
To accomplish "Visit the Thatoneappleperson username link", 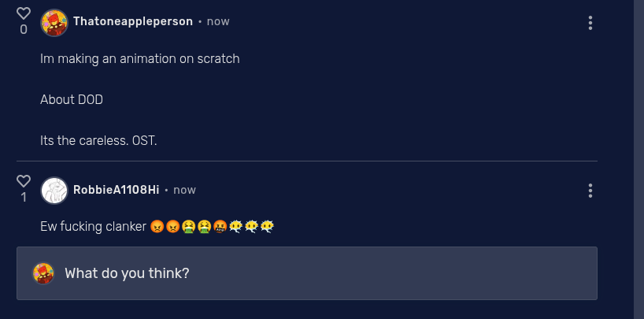I will point(133,21).
